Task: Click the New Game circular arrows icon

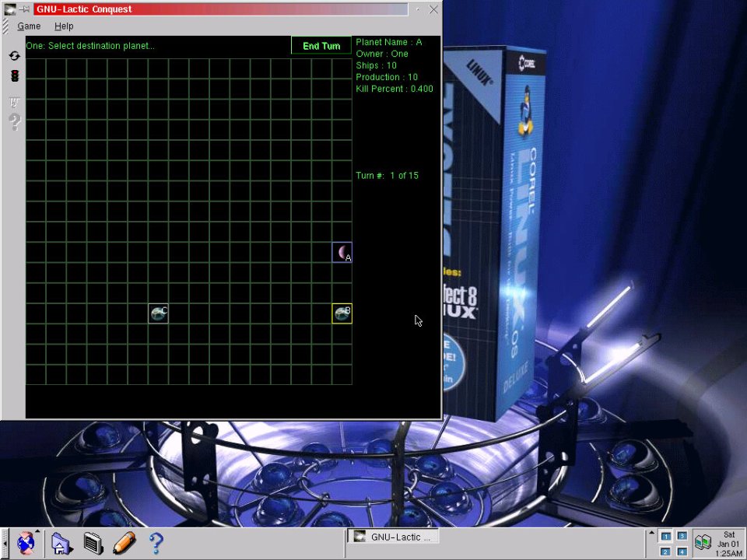Action: [x=14, y=56]
